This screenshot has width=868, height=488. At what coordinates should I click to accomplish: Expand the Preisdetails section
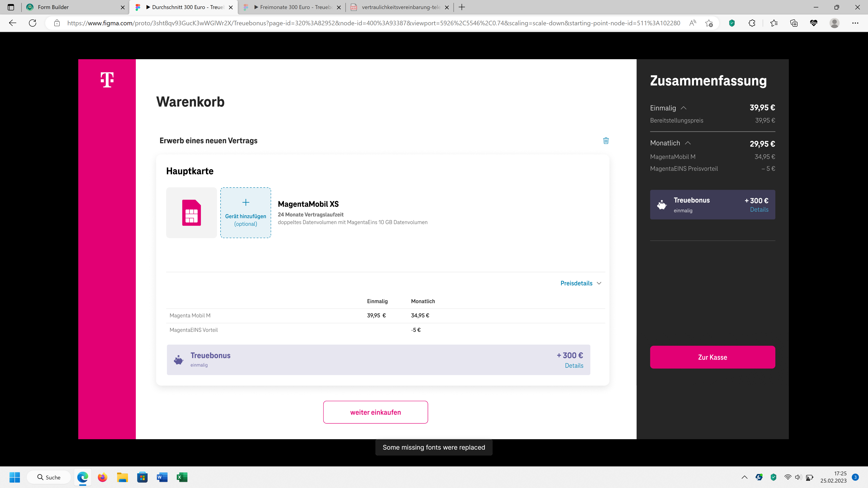pyautogui.click(x=580, y=283)
